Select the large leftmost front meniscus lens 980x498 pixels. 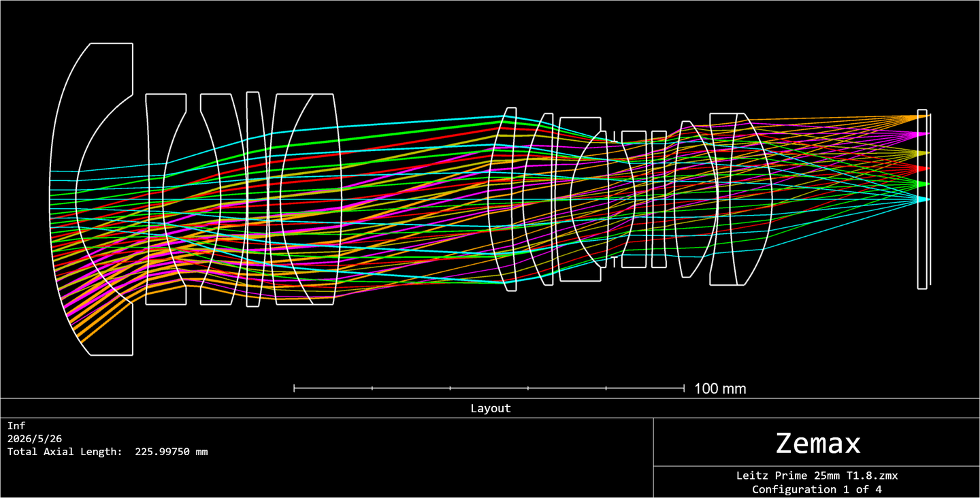[91, 199]
